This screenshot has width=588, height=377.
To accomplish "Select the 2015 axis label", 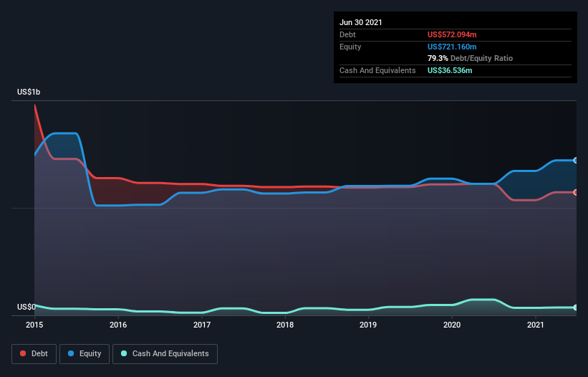I will coord(34,325).
